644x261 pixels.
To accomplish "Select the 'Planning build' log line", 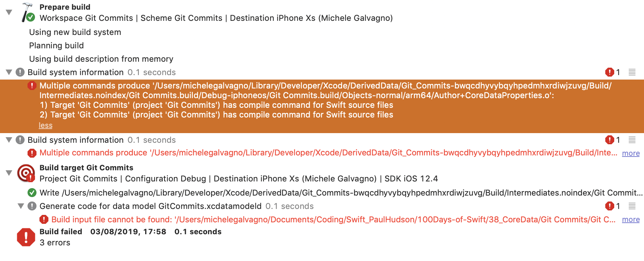I will click(57, 45).
